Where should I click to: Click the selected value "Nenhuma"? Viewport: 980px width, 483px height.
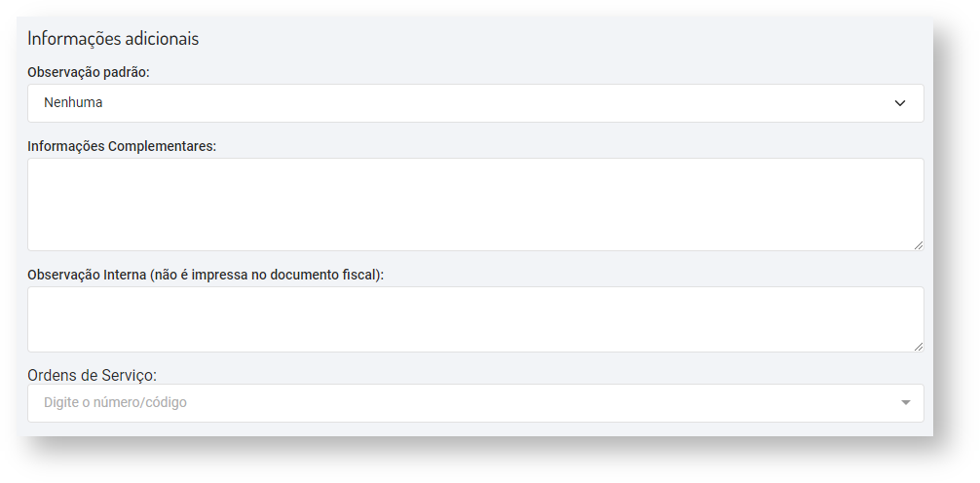coord(73,102)
